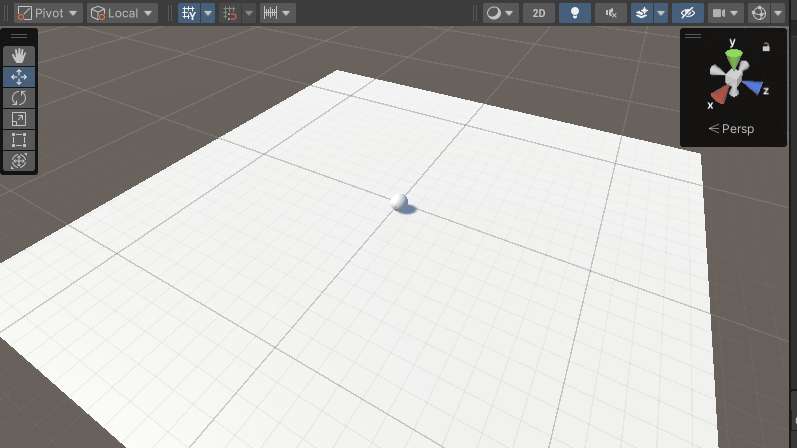This screenshot has height=448, width=797.
Task: Toggle grid snapping
Action: (230, 13)
